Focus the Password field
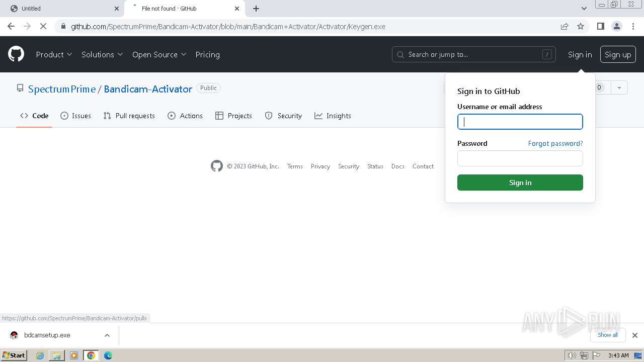This screenshot has height=362, width=644. click(520, 158)
